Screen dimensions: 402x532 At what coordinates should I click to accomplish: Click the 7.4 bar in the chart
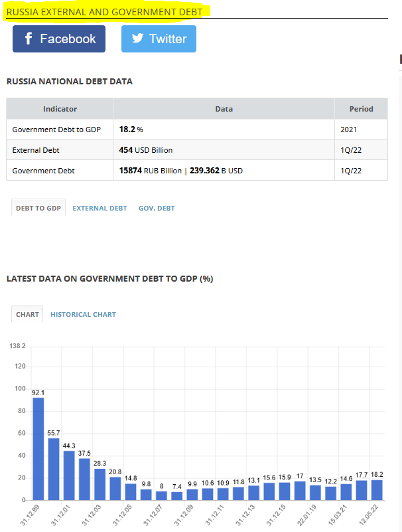(177, 495)
